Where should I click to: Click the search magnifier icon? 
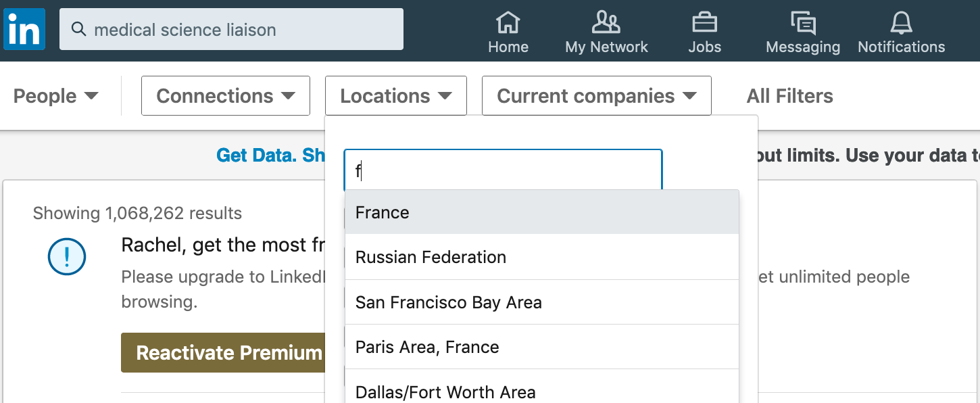click(79, 29)
